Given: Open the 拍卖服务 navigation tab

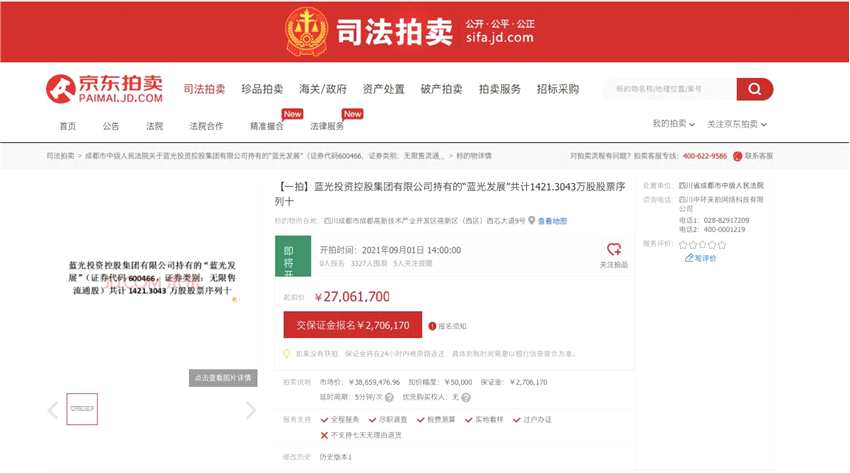Looking at the screenshot, I should pyautogui.click(x=500, y=89).
